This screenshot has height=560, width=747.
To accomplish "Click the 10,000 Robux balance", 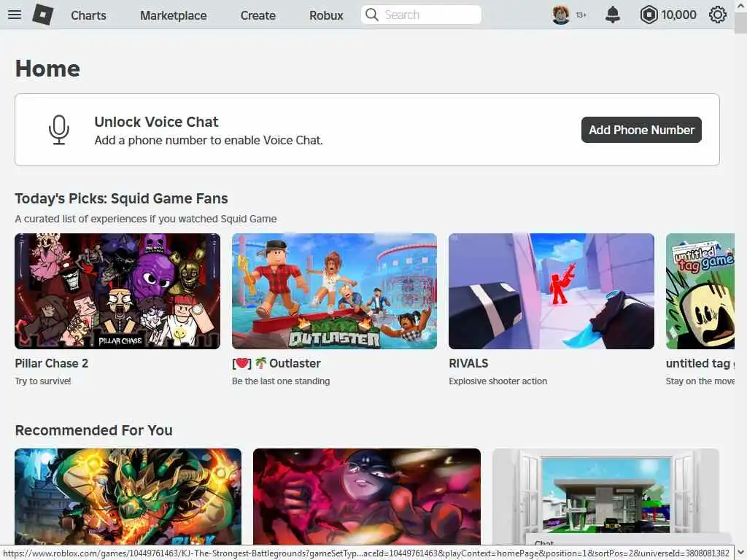I will [x=679, y=15].
